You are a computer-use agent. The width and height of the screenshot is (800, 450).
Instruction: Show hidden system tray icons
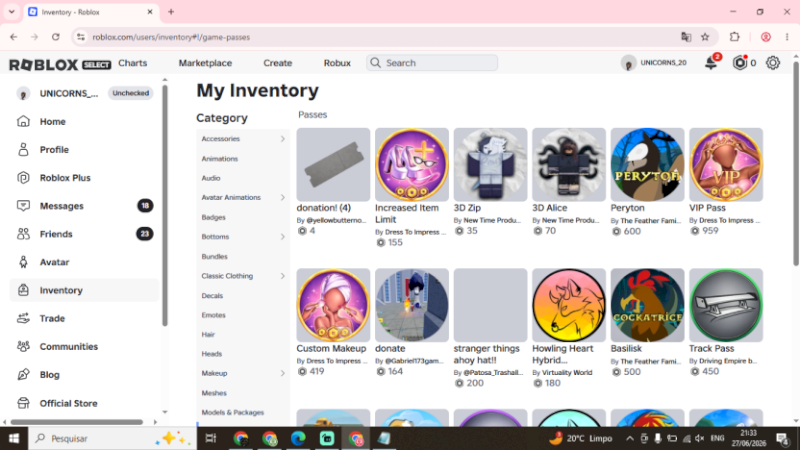630,438
